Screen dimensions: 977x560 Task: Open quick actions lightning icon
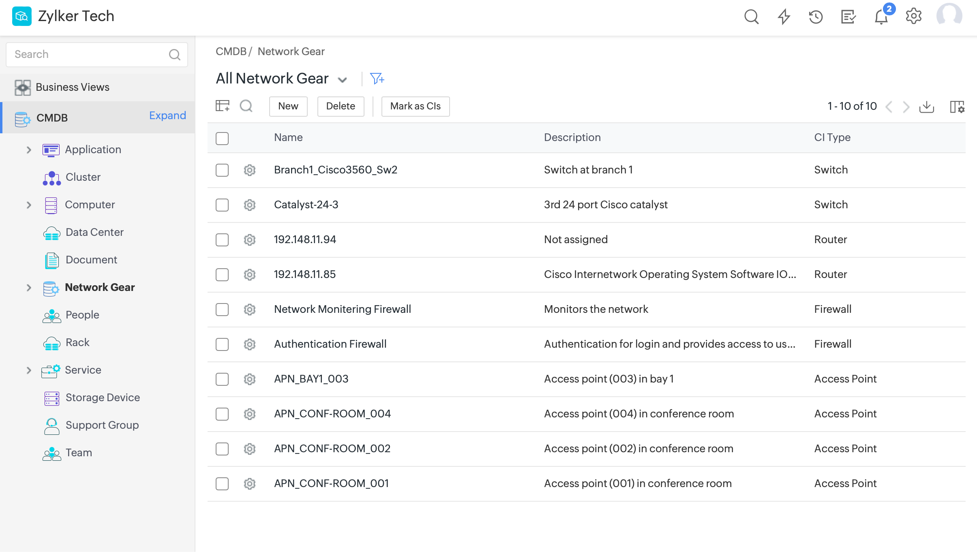click(784, 17)
